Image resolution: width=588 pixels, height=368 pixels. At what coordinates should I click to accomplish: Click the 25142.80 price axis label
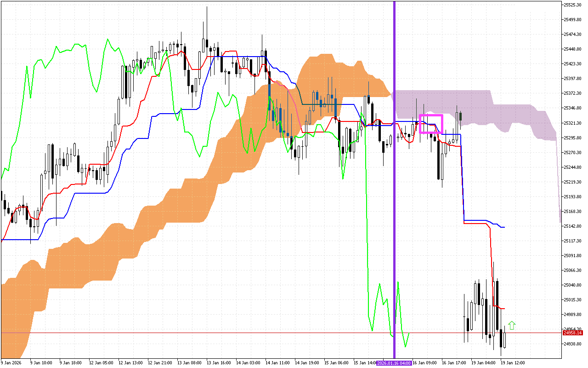573,226
